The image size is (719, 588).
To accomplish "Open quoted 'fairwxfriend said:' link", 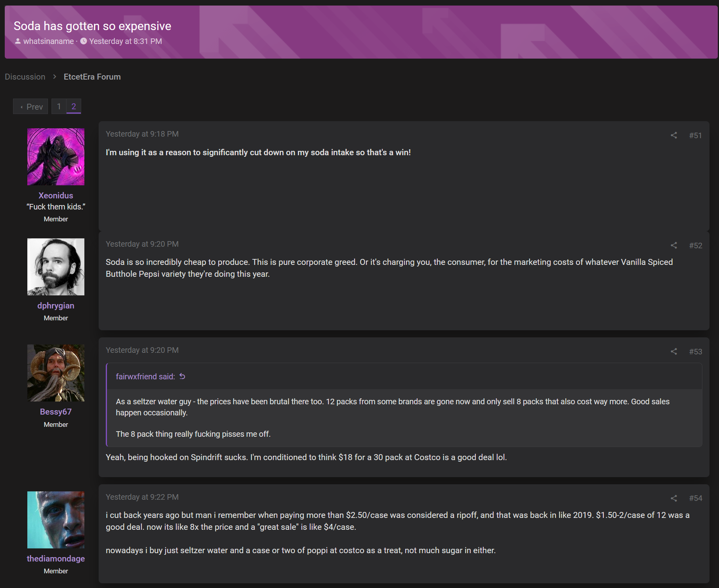I will [145, 377].
